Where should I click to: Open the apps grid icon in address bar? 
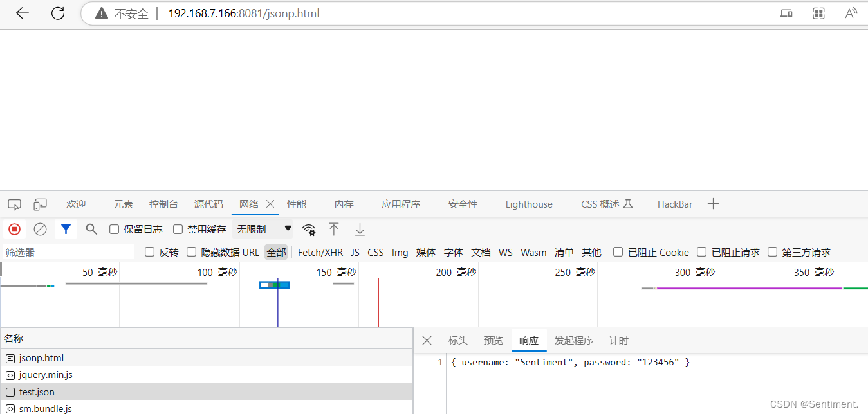point(818,14)
